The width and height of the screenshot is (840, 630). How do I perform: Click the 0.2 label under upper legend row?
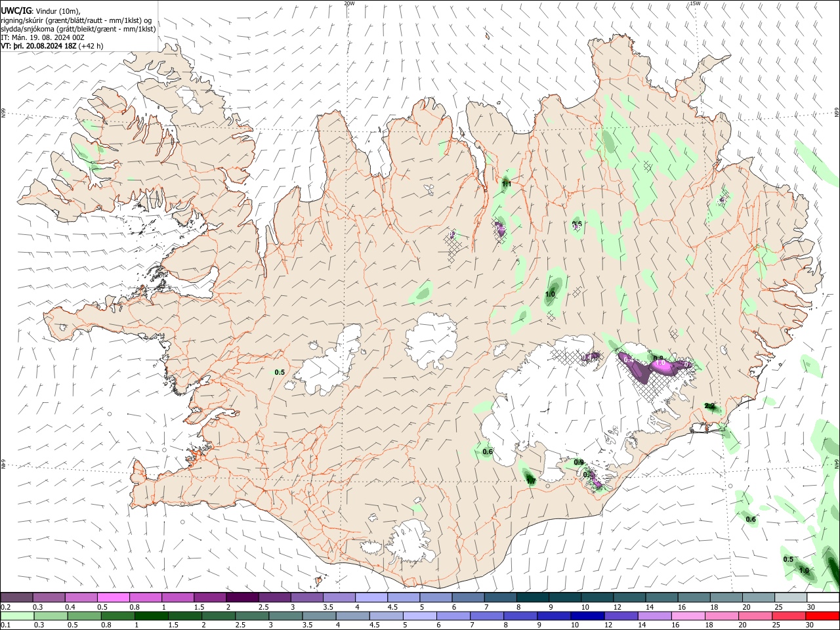pyautogui.click(x=6, y=607)
